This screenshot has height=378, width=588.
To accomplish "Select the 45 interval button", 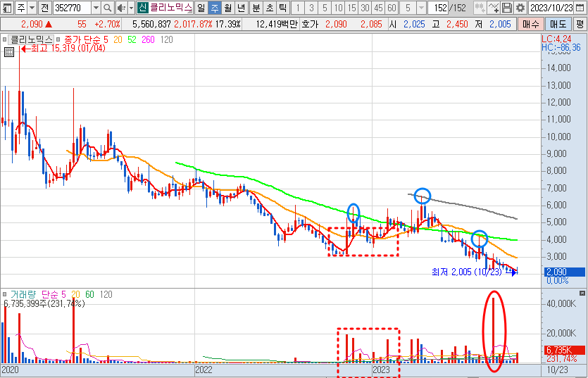I will [378, 8].
